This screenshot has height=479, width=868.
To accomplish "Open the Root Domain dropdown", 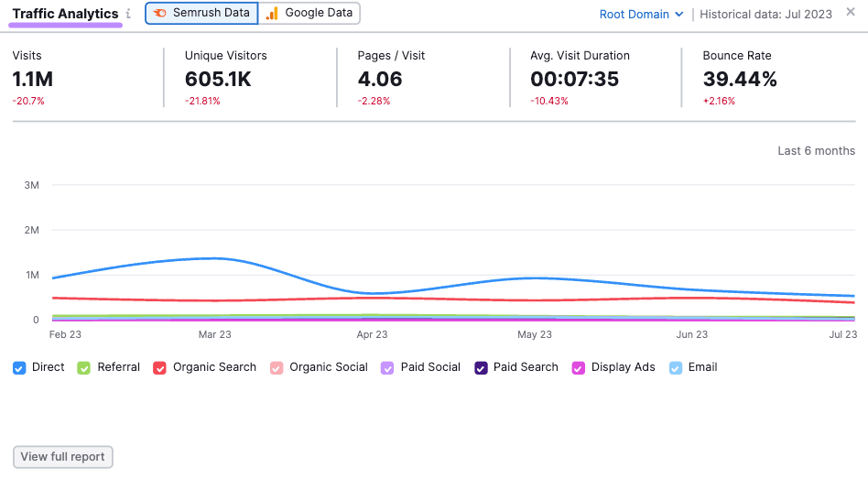I will click(641, 14).
